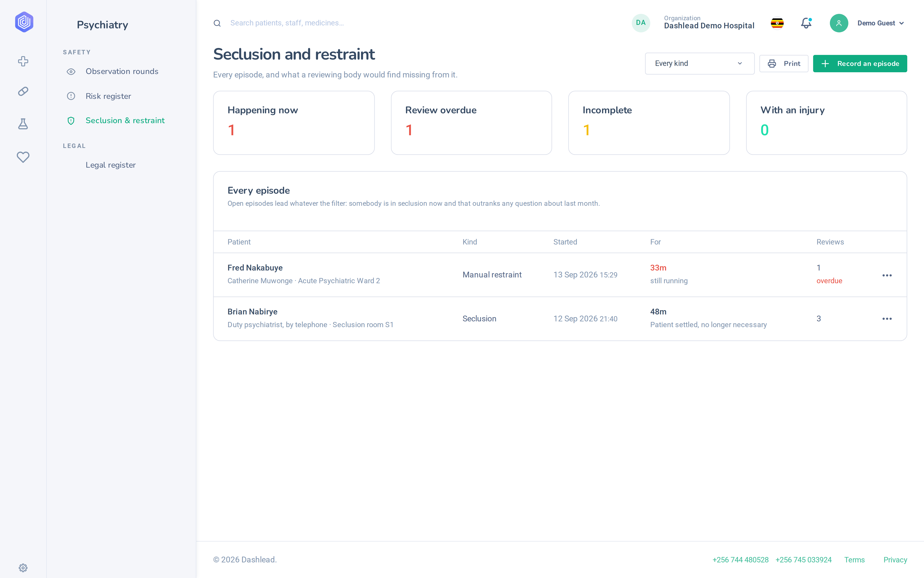Go to Risk register

[108, 96]
